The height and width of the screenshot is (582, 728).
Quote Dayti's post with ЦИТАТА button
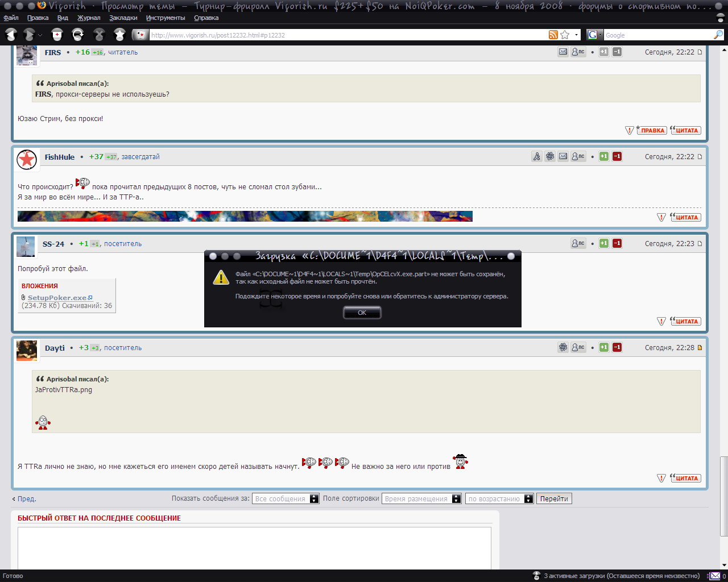(685, 478)
